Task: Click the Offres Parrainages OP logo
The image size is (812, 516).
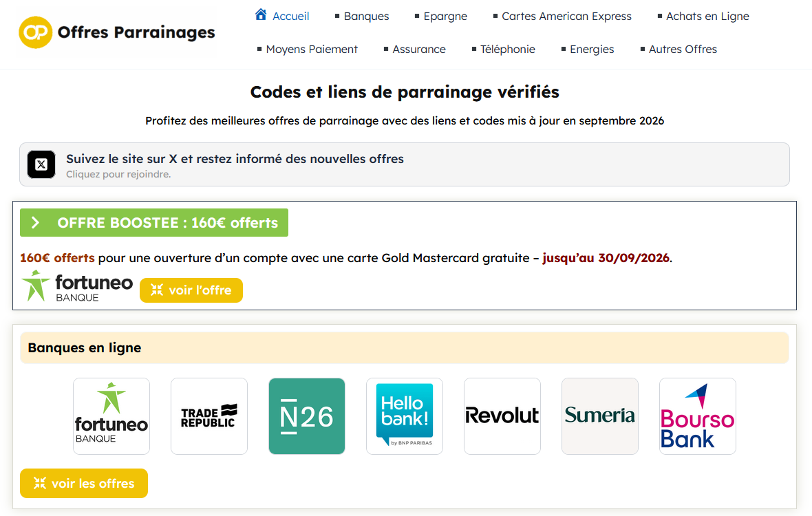Action: (x=35, y=32)
